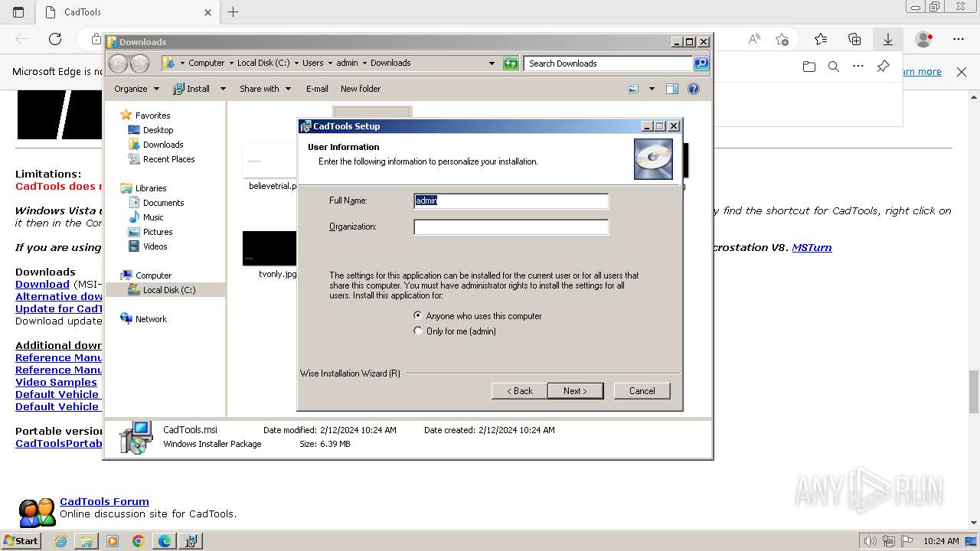Open Edge settings and more menu
Viewport: 980px width, 551px height.
[959, 39]
